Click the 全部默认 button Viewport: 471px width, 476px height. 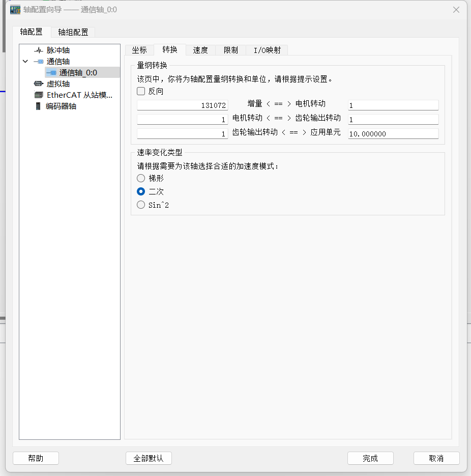pos(149,458)
